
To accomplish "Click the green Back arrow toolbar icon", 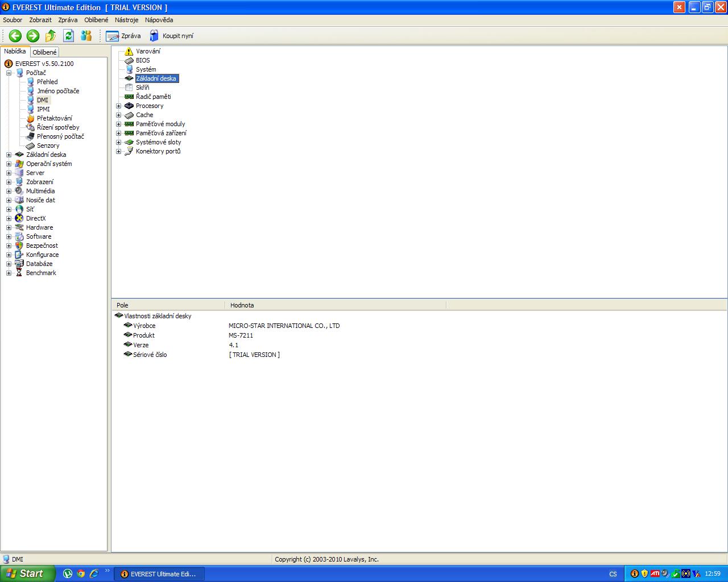I will point(15,36).
